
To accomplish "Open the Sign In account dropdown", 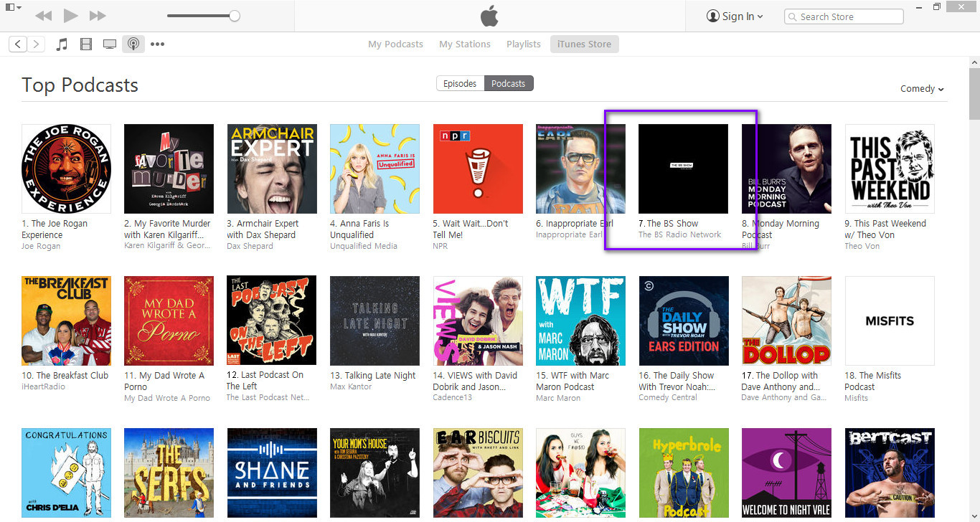I will (x=735, y=16).
